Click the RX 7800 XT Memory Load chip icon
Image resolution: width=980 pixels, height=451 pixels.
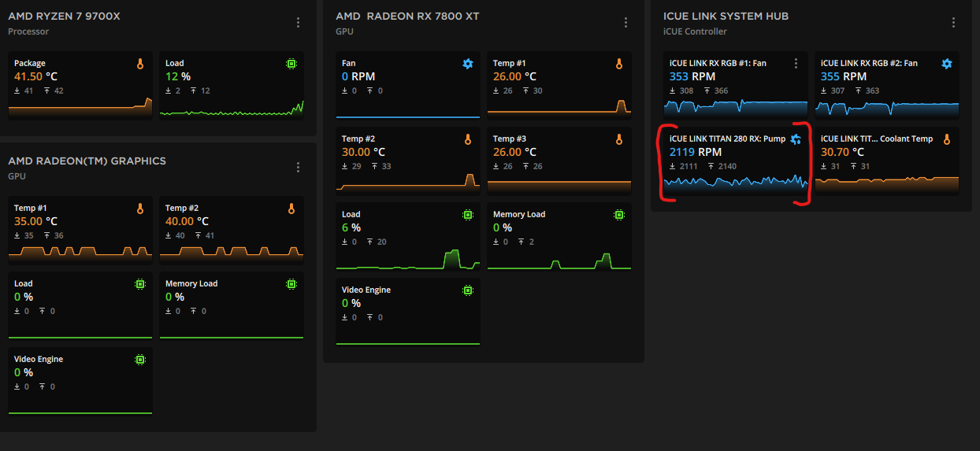pos(619,215)
